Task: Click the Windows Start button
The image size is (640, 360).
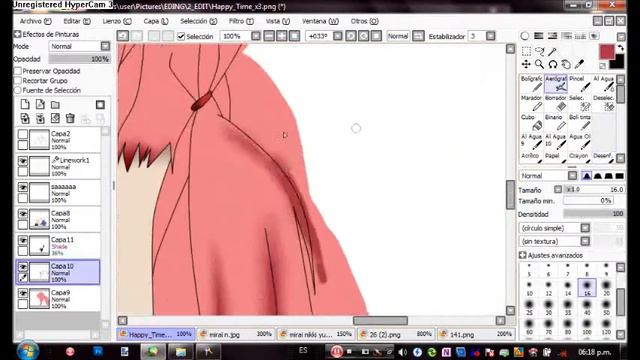Action: [28, 351]
